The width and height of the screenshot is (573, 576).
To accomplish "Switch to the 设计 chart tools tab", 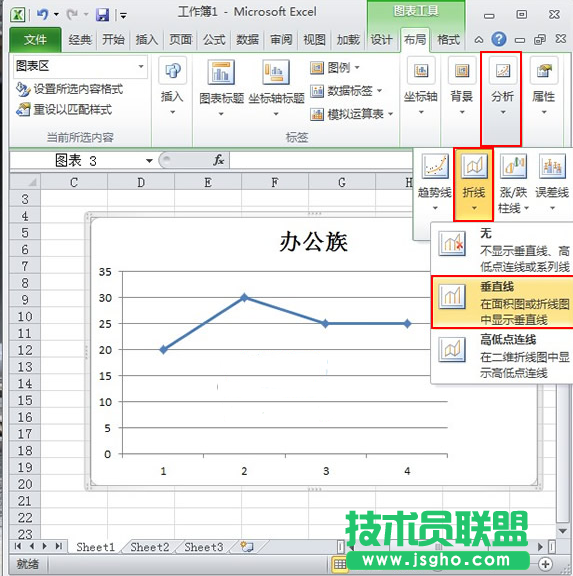I will (x=381, y=39).
